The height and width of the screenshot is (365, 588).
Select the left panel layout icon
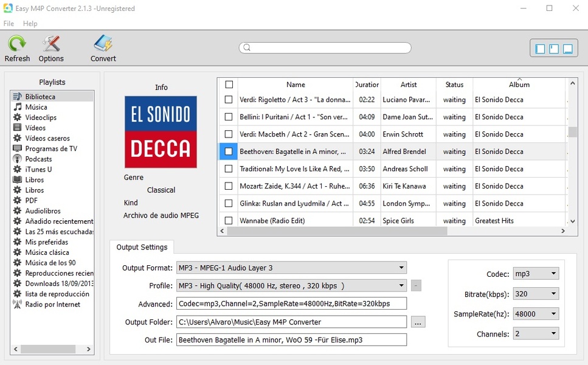540,49
